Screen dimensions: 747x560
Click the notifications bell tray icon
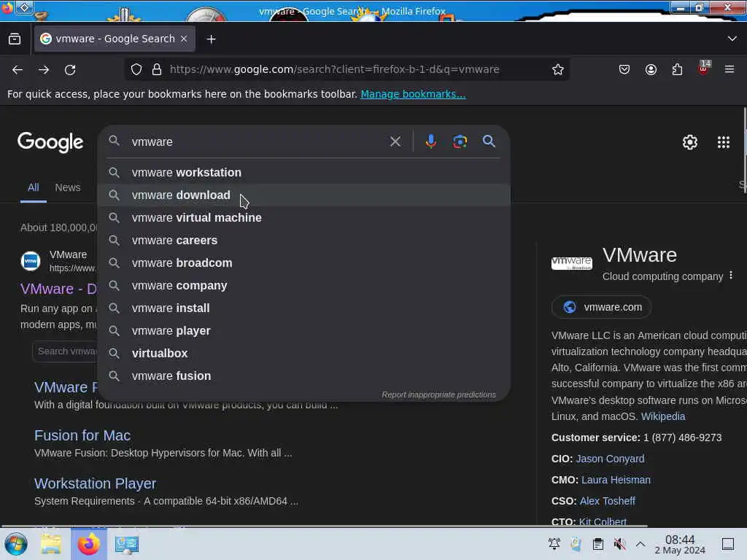point(554,544)
